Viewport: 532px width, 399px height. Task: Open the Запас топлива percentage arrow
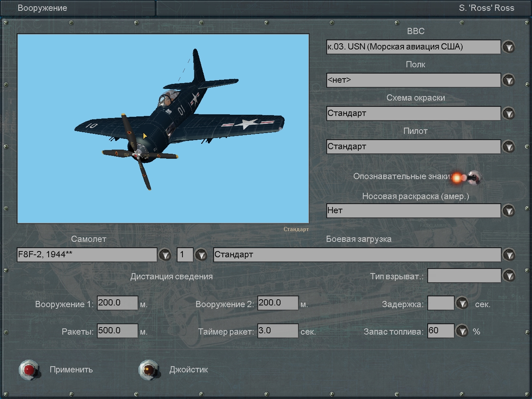click(462, 331)
